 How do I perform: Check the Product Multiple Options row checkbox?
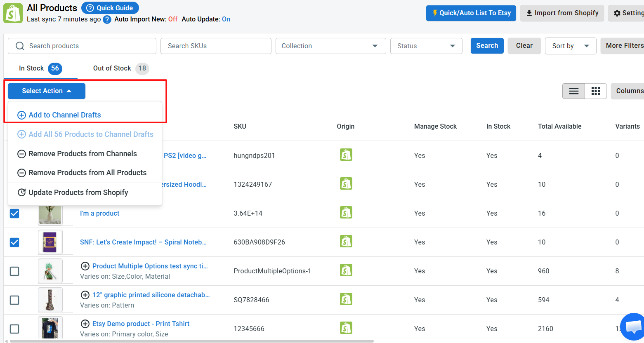14,271
